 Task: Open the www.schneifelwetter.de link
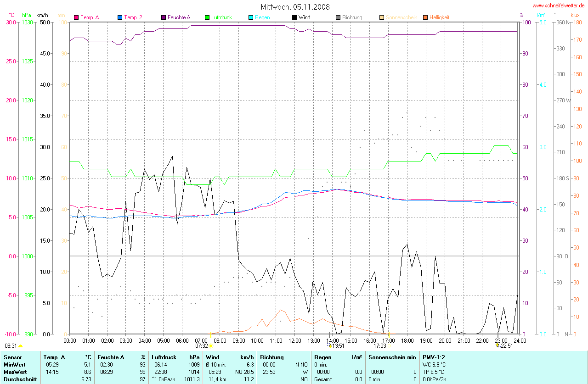tap(559, 6)
